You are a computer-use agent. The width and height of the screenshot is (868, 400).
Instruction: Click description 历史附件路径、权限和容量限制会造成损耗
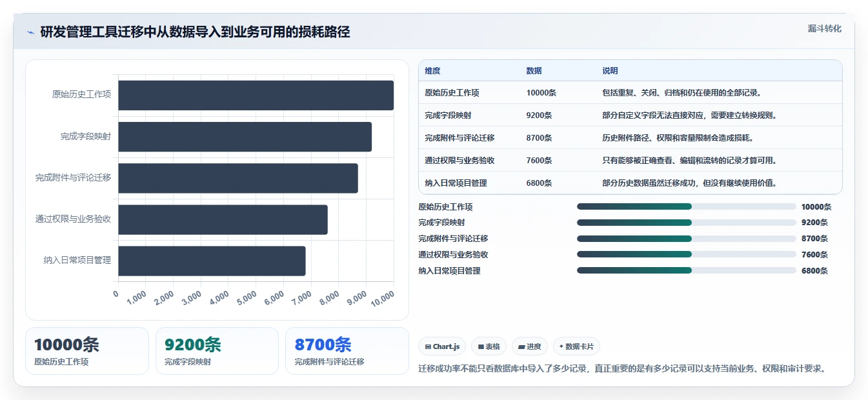tap(678, 138)
